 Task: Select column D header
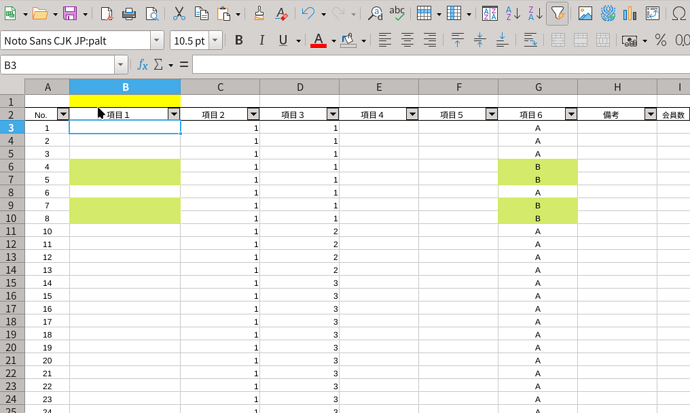[x=300, y=87]
